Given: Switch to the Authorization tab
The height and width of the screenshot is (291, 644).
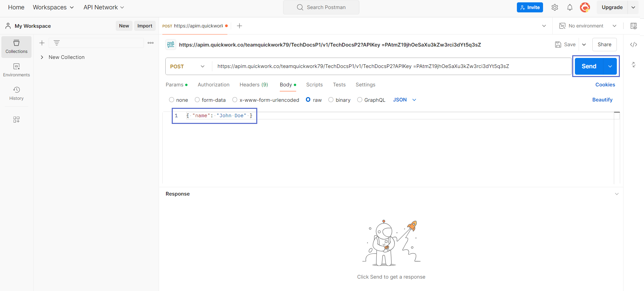Looking at the screenshot, I should pos(214,85).
